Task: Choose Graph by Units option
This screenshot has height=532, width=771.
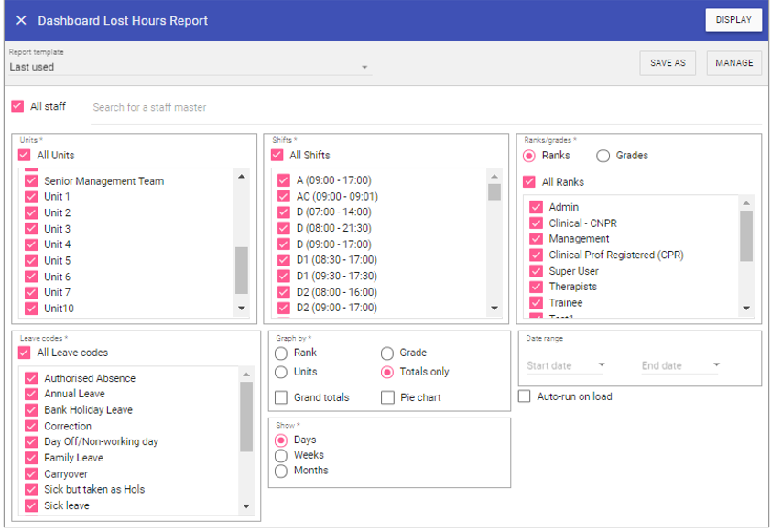Action: pyautogui.click(x=281, y=372)
